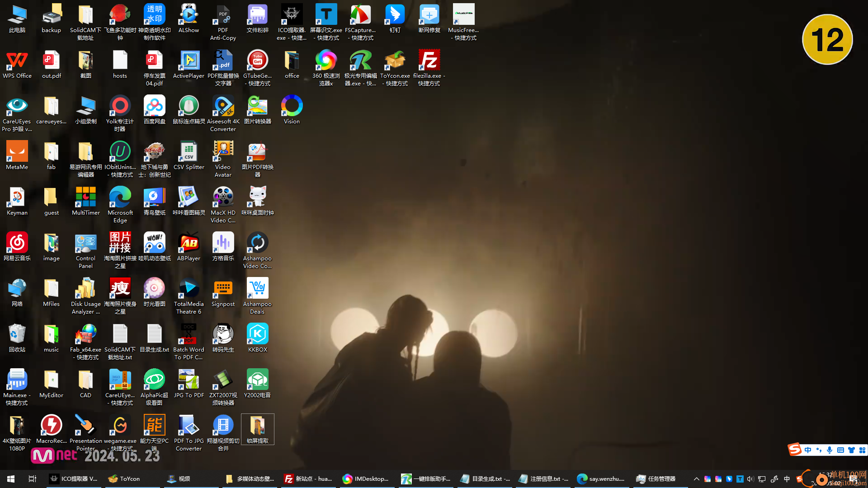Click the volume speaker tray icon
Viewport: 868px width, 488px height.
pyautogui.click(x=750, y=479)
